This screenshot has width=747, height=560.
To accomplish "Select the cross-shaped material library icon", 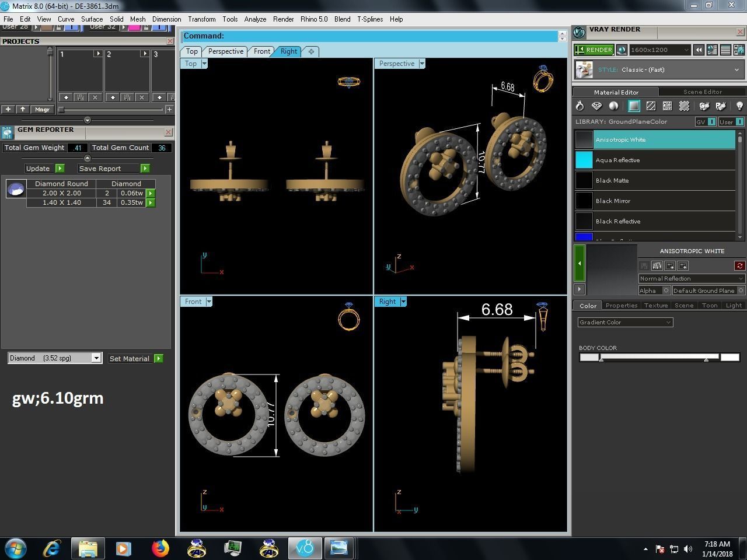I will tap(684, 106).
